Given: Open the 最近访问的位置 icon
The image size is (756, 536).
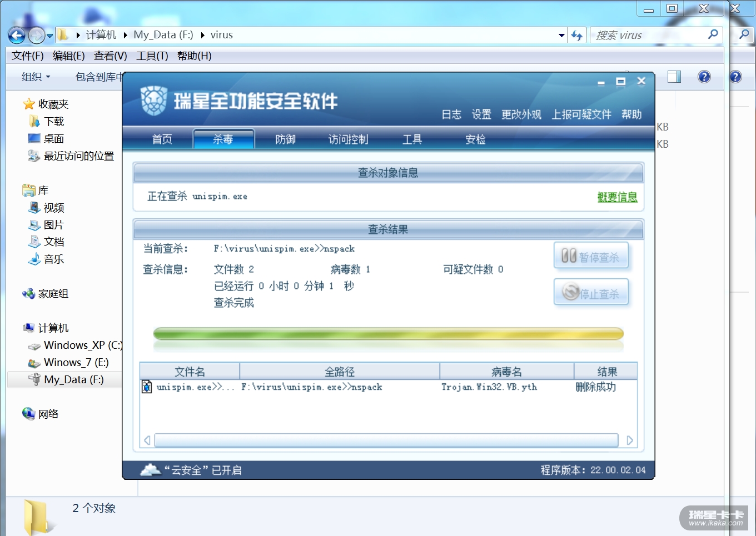Looking at the screenshot, I should 34,156.
